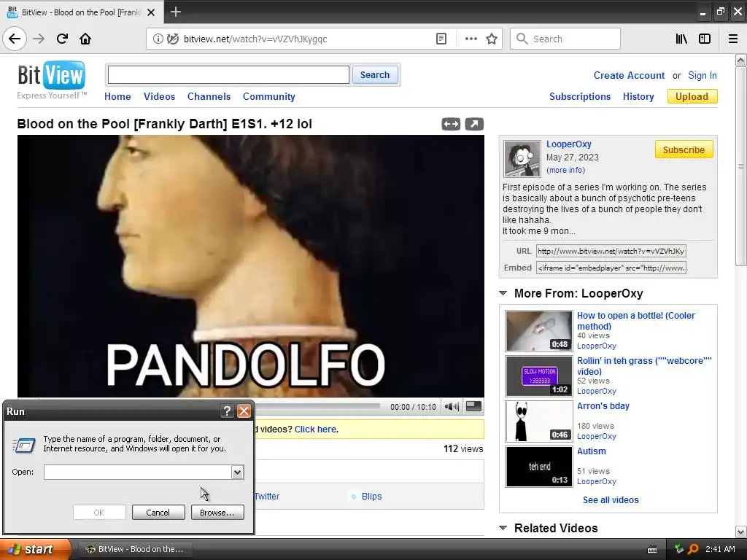Open Videos in BitView navigation
747x560 pixels.
coord(159,97)
